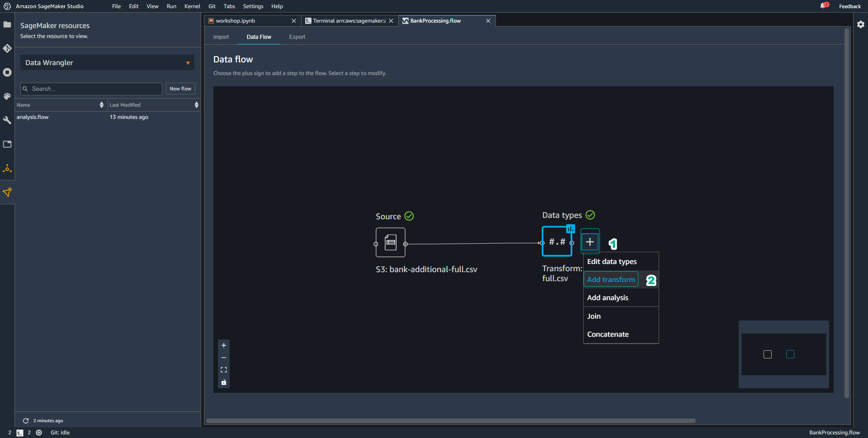Click the refresh icon at panel bottom
The image size is (868, 438).
26,420
